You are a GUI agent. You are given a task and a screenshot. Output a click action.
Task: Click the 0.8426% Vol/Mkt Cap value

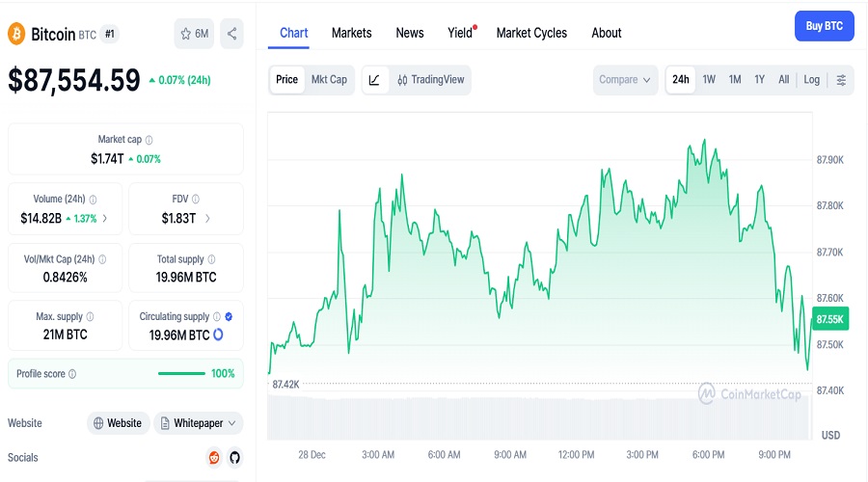(66, 278)
